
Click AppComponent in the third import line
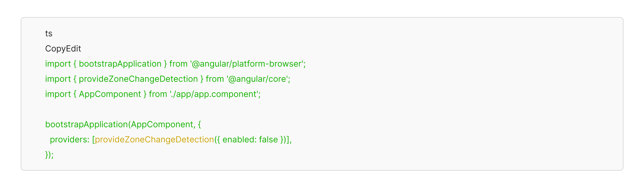pos(110,94)
